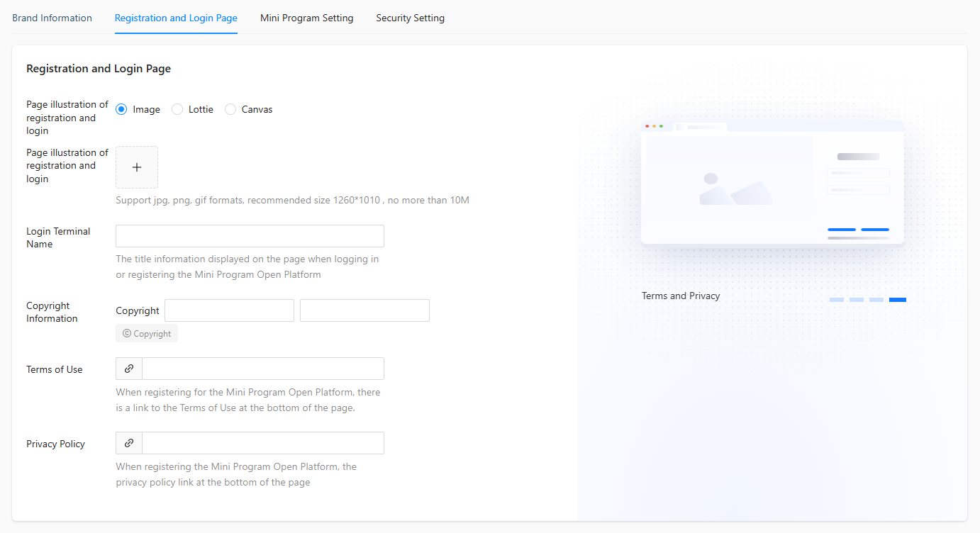Click the supported formats hint text
Image resolution: width=980 pixels, height=533 pixels.
(x=292, y=200)
